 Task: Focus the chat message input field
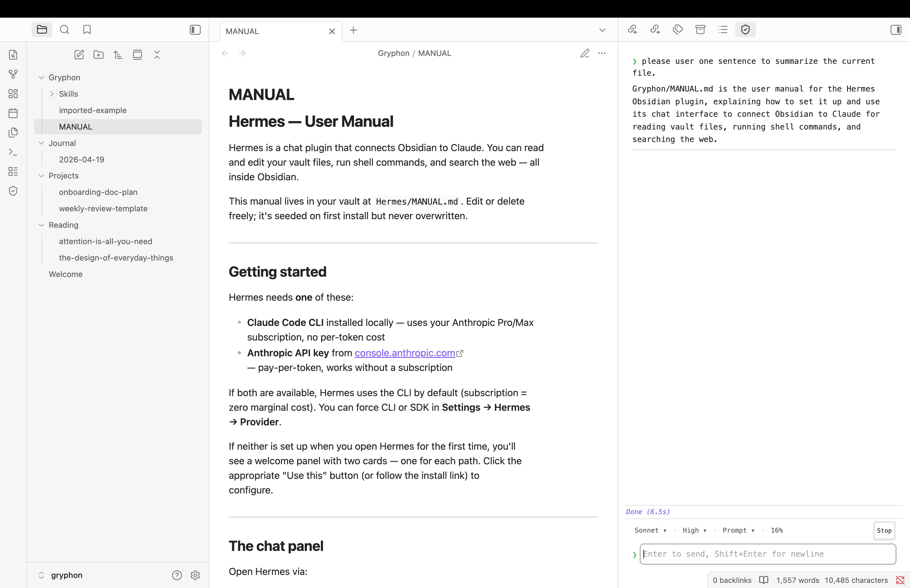point(768,554)
